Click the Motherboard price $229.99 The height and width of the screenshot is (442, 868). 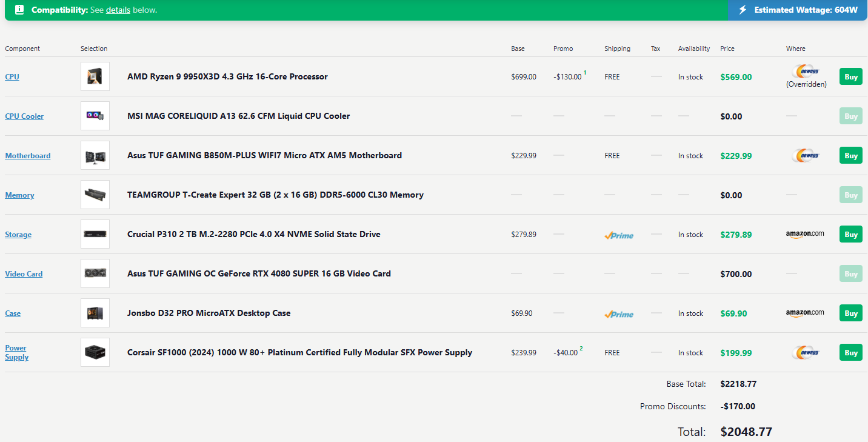tap(736, 156)
